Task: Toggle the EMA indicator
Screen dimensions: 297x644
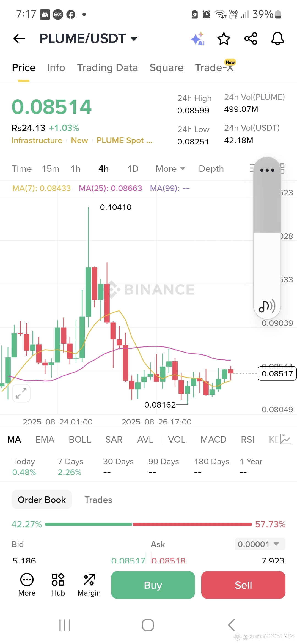Action: [45, 440]
